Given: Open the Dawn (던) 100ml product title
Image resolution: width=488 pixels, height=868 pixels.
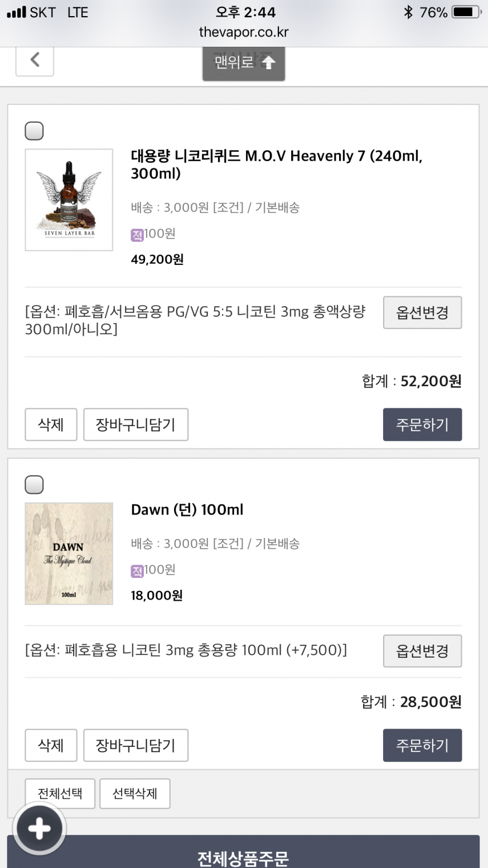Looking at the screenshot, I should pos(187,509).
